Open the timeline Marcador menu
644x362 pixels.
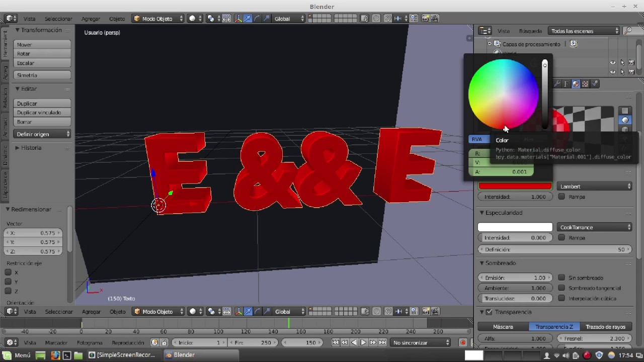click(x=56, y=342)
